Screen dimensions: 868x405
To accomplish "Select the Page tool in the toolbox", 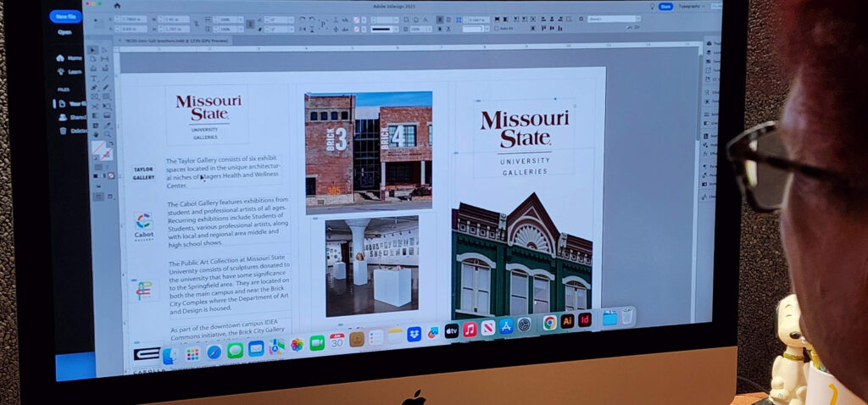I will coord(93,58).
